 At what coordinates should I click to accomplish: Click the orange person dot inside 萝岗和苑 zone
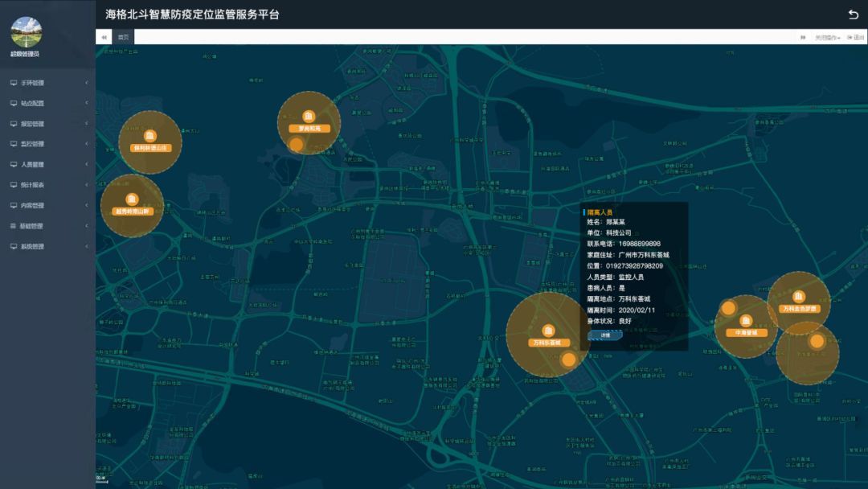pyautogui.click(x=296, y=145)
